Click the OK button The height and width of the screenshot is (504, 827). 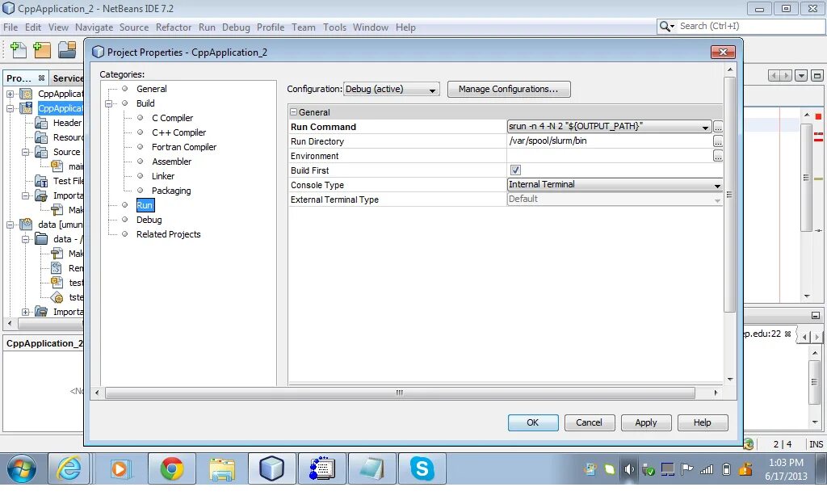click(x=533, y=422)
